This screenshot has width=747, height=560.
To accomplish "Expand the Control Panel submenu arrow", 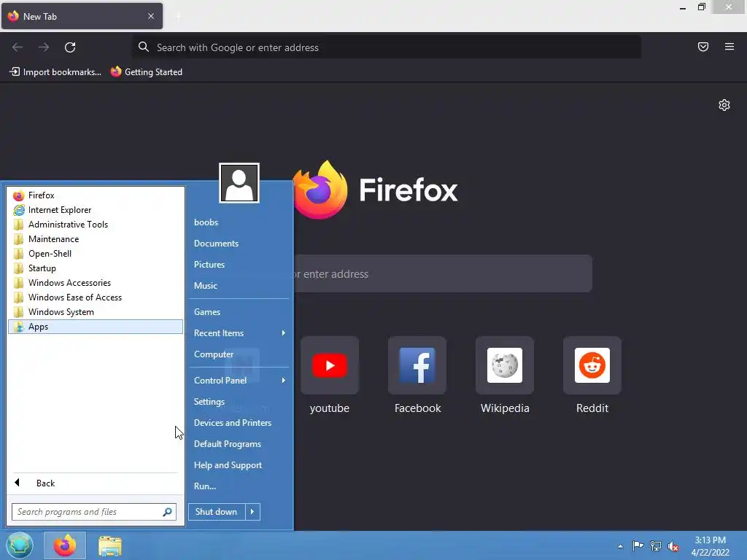I will click(284, 380).
